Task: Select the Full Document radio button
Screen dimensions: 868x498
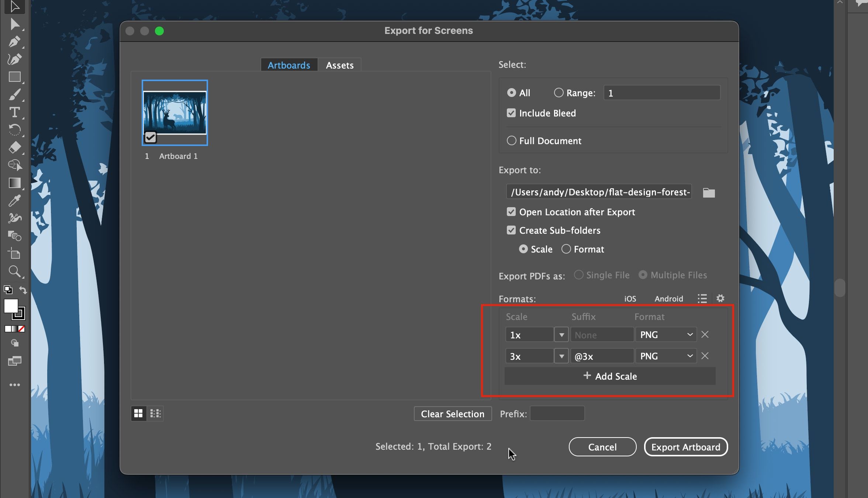Action: [511, 141]
